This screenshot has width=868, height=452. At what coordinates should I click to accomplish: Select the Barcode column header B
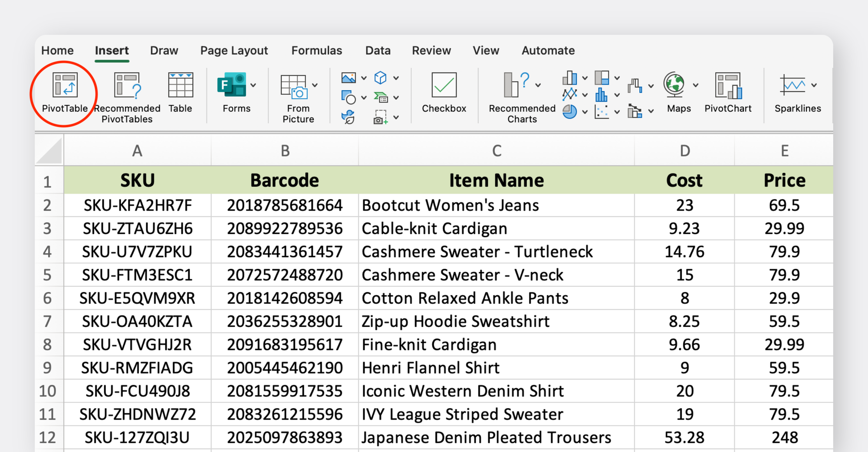tap(284, 150)
